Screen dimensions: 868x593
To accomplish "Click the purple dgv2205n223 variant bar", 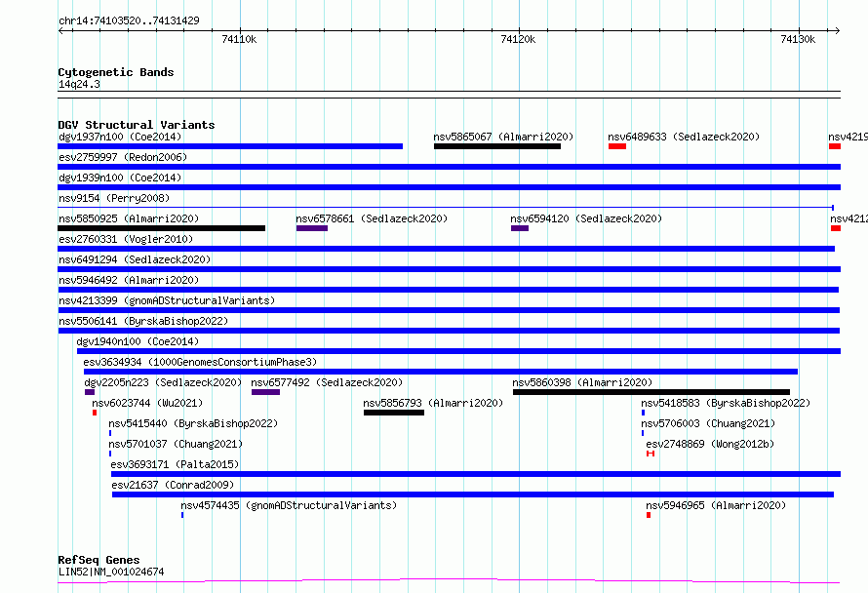I will (90, 392).
